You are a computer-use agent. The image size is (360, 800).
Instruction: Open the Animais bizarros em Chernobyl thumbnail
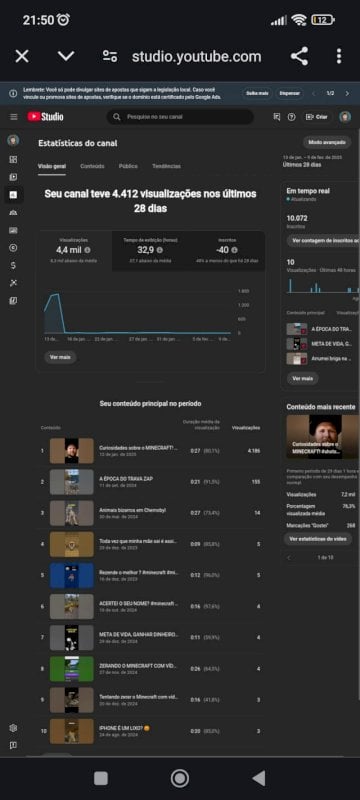71,513
